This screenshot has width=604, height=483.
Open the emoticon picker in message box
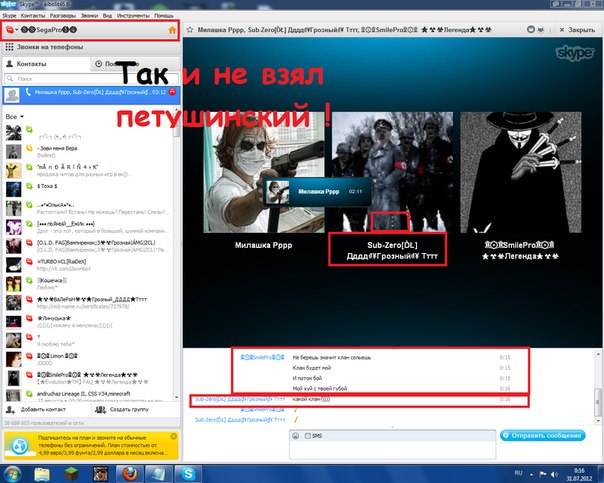coord(297,437)
